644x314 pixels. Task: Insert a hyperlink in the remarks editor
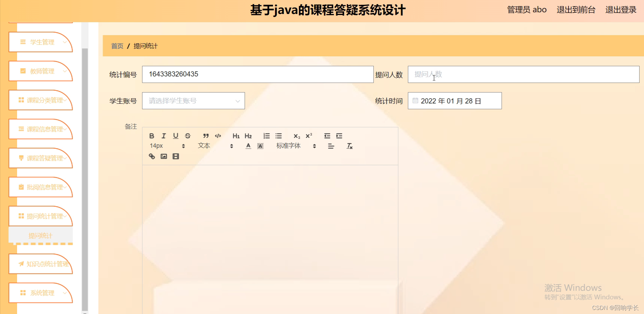click(x=152, y=156)
